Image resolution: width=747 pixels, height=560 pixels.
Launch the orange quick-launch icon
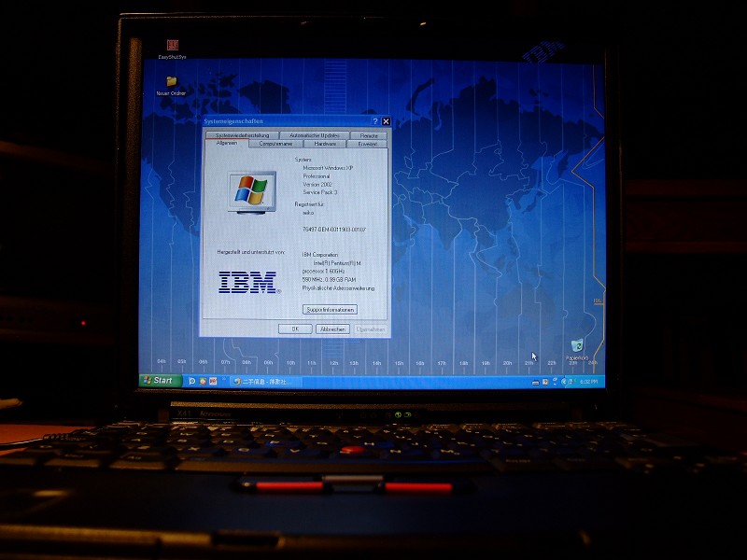coord(203,381)
